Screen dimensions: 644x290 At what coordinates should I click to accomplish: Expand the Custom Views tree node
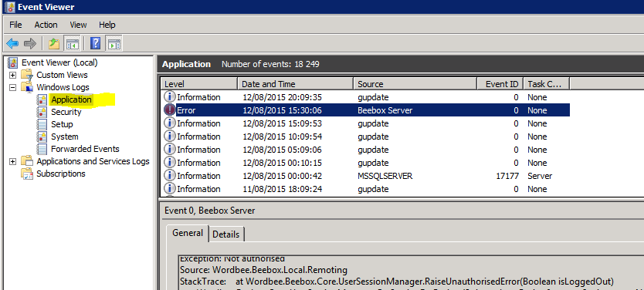click(x=12, y=75)
